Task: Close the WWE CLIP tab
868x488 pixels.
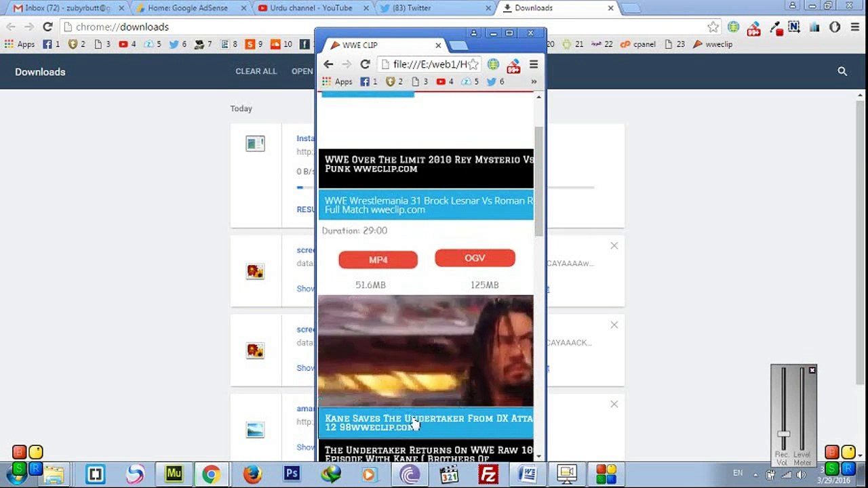Action: click(438, 45)
